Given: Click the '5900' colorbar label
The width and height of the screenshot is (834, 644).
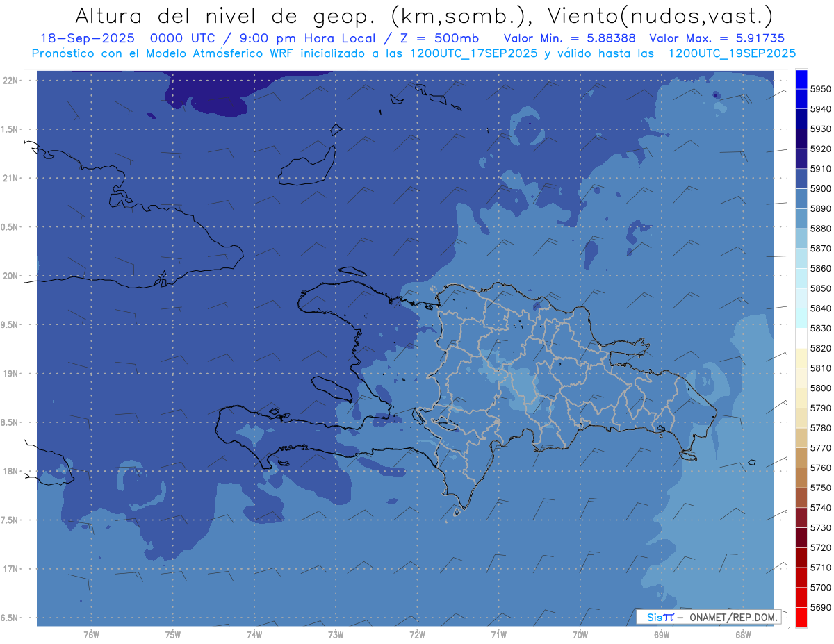Looking at the screenshot, I should point(821,189).
